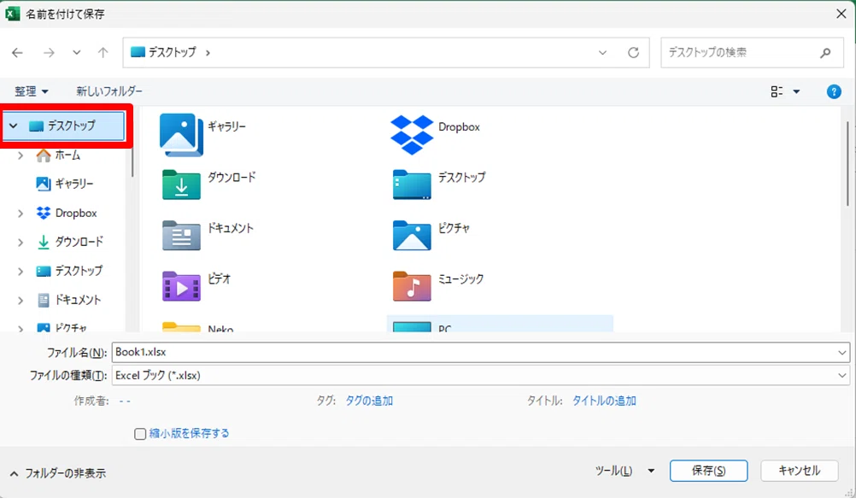Click the キャンセル button

pos(800,471)
